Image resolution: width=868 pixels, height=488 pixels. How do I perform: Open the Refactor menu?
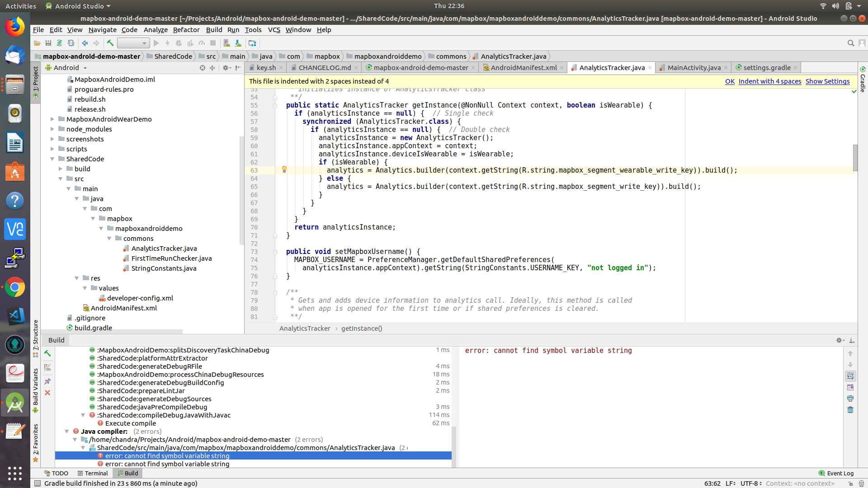click(x=186, y=30)
